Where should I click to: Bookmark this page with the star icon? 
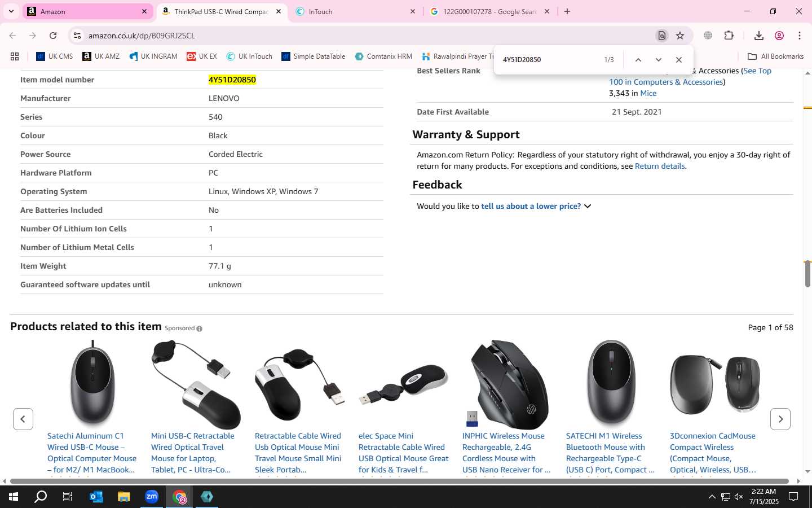tap(680, 36)
